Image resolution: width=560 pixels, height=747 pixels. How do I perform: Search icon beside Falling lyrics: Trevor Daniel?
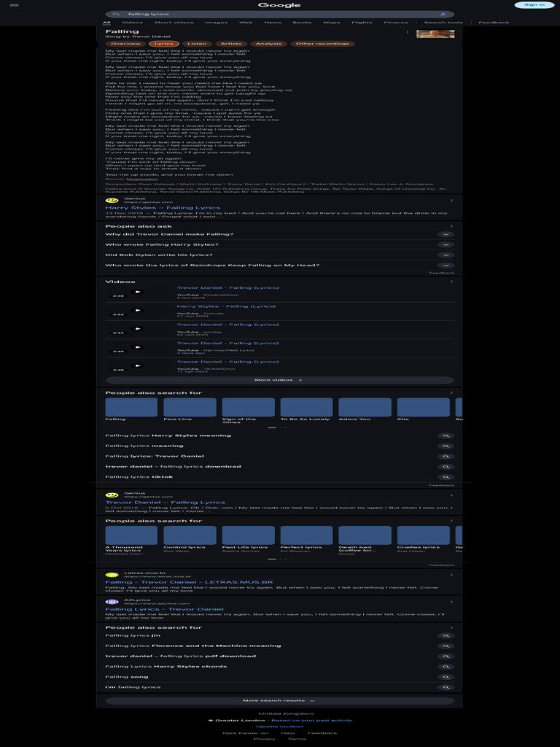(x=446, y=457)
